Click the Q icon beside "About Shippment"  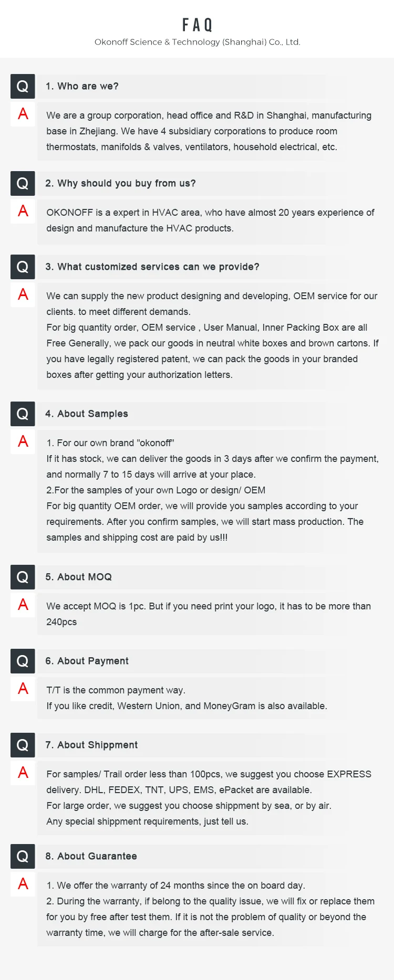pos(23,745)
